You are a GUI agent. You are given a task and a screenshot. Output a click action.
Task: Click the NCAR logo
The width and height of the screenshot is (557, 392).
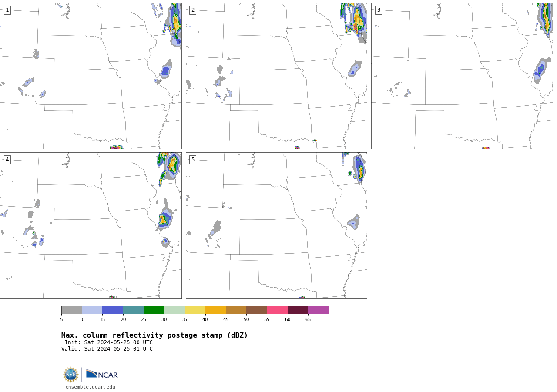tap(102, 375)
